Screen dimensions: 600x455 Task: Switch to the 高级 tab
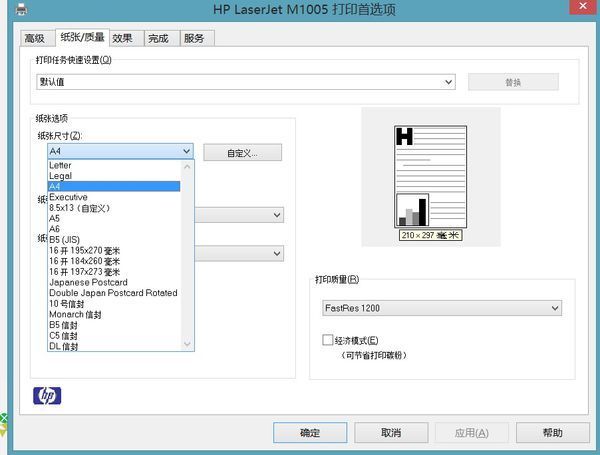[x=35, y=38]
